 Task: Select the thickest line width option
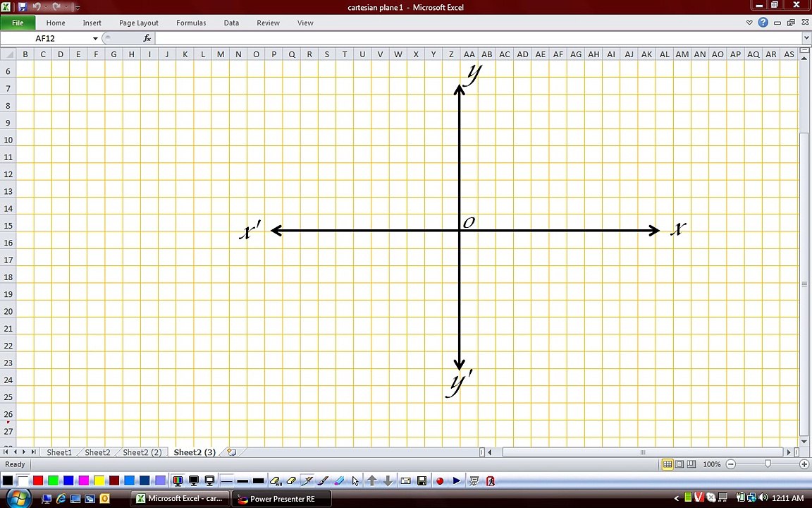[x=259, y=481]
